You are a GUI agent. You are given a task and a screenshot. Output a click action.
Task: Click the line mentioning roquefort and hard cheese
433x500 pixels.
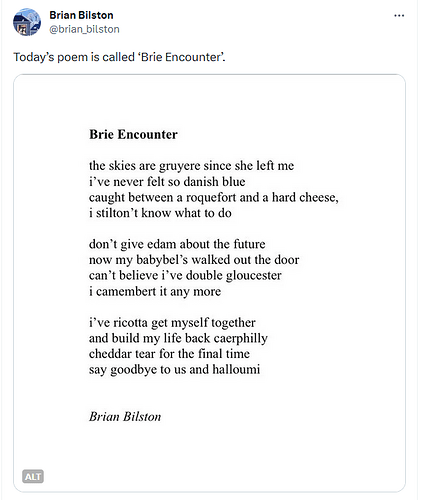coord(214,197)
